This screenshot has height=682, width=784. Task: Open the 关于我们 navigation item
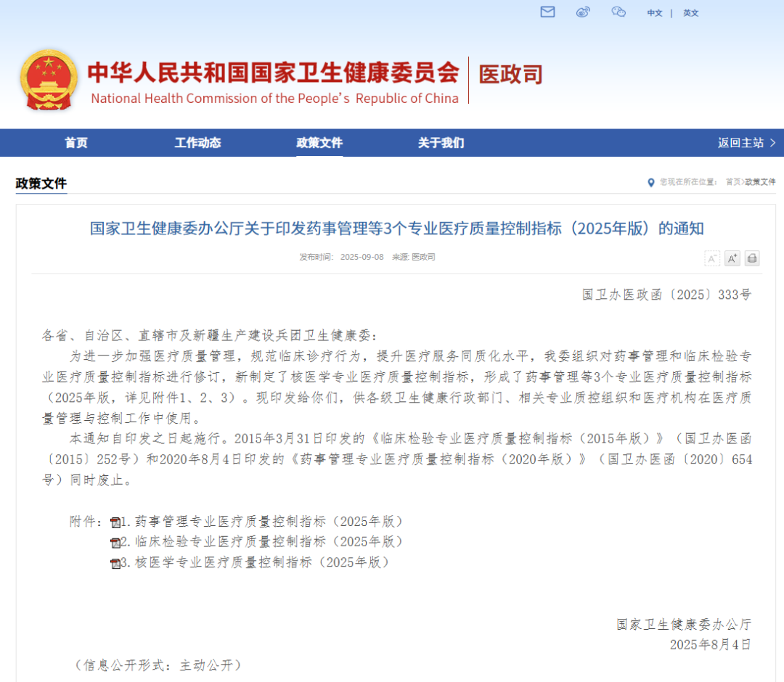[x=441, y=143]
